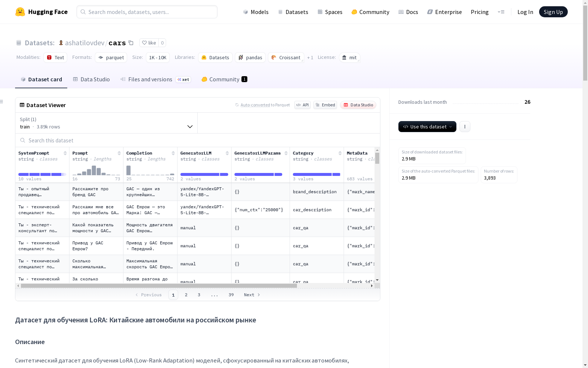588x368 pixels.
Task: Click the table's horizontal scrollbar
Action: (159, 286)
